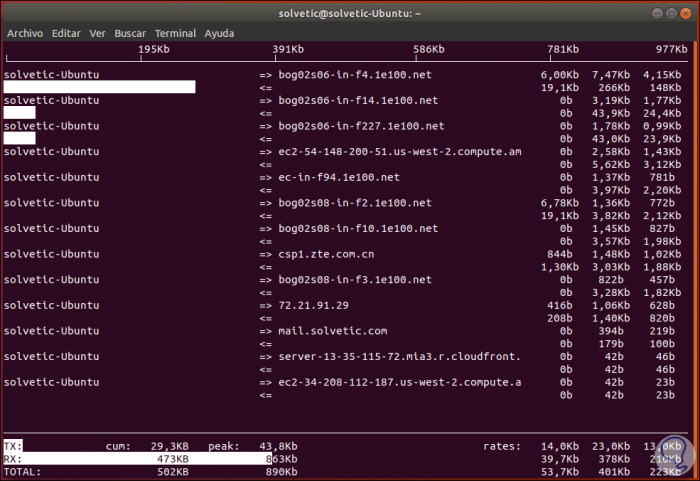The width and height of the screenshot is (700, 481).
Task: Click the rates: label
Action: click(502, 446)
